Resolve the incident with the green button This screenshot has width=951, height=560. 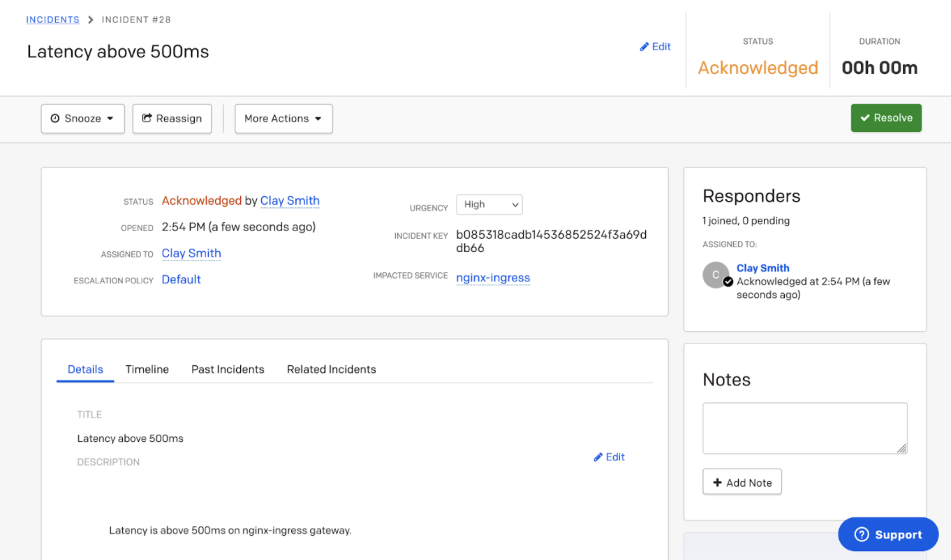885,118
